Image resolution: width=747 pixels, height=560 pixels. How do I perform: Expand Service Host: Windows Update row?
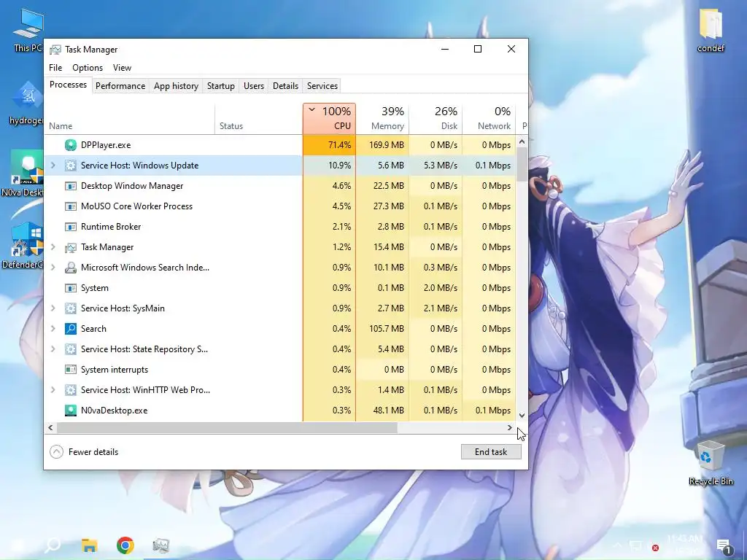[x=53, y=166]
